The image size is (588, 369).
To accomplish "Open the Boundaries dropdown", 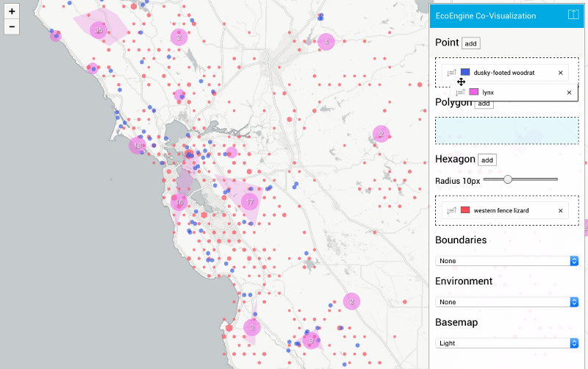I will click(506, 261).
